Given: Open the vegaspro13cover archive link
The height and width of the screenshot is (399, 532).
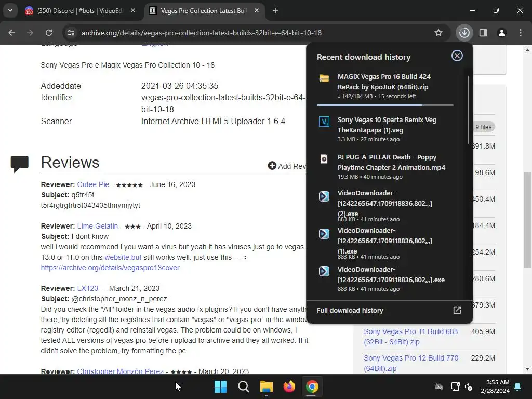Looking at the screenshot, I should [x=110, y=268].
